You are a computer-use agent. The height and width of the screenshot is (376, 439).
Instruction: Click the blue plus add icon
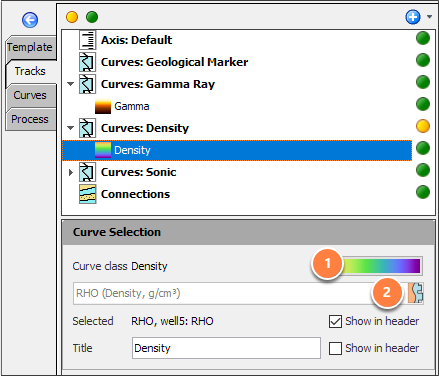413,17
